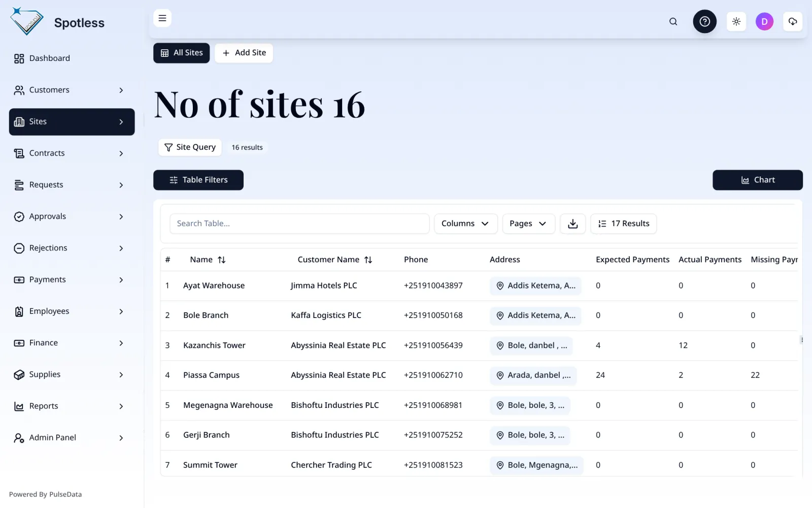Open the help question-mark button
This screenshot has width=812, height=508.
click(x=704, y=21)
